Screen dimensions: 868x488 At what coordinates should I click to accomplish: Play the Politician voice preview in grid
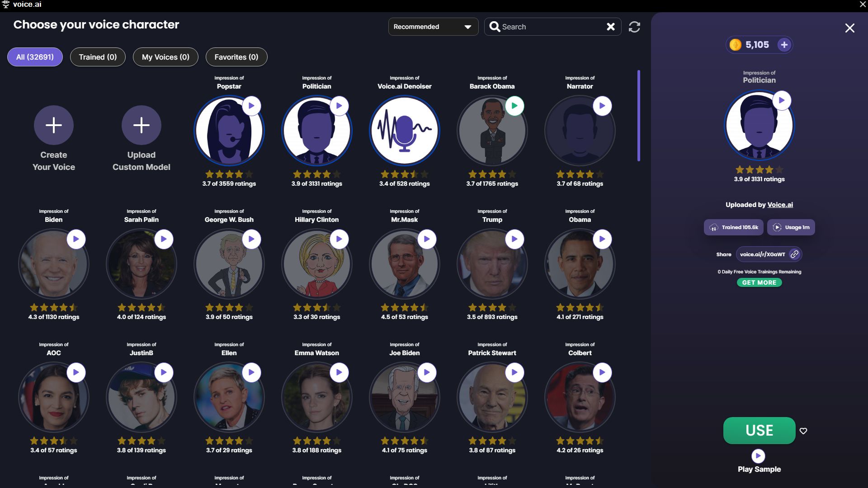click(339, 106)
